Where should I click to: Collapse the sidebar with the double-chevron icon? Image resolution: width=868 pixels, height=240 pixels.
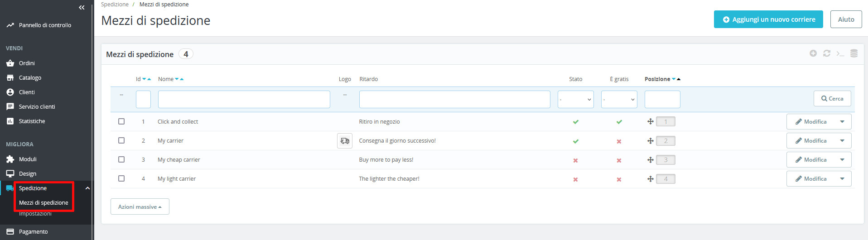(82, 7)
